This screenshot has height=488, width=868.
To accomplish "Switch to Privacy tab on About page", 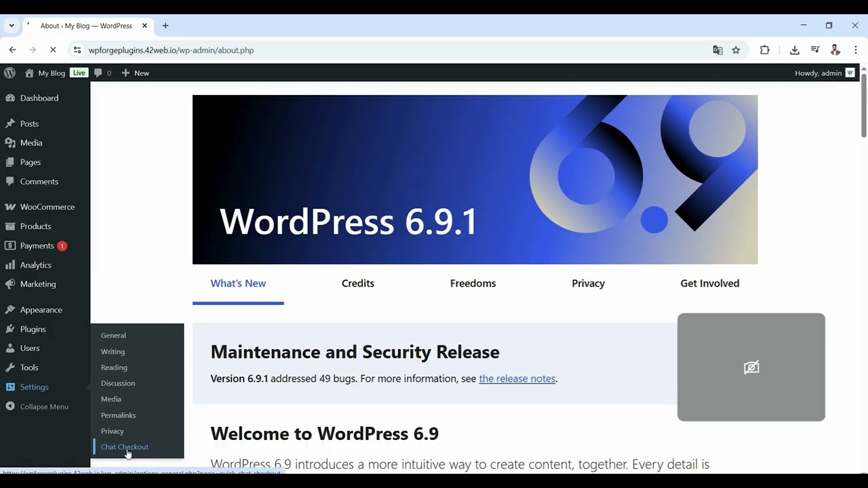I will pyautogui.click(x=588, y=283).
